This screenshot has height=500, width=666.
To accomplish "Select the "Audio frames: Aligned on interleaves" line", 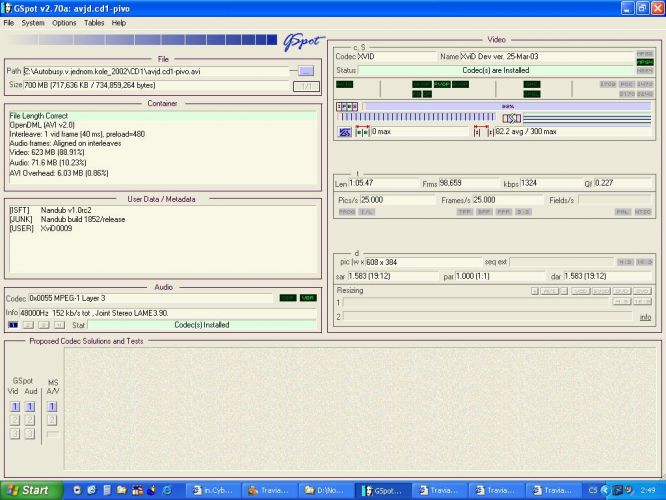I will click(65, 144).
